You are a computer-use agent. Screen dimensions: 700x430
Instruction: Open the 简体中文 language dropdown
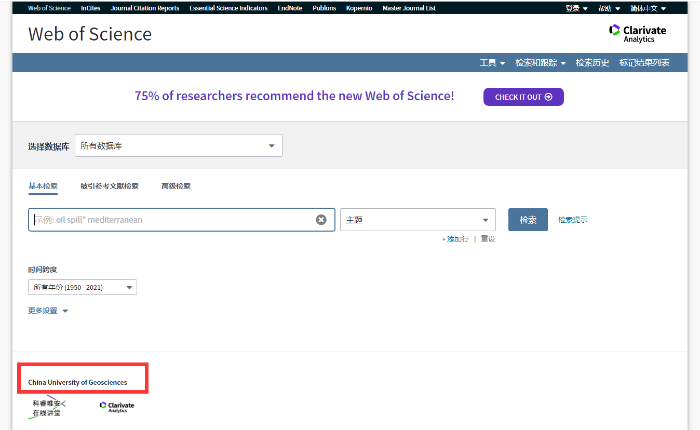point(648,8)
